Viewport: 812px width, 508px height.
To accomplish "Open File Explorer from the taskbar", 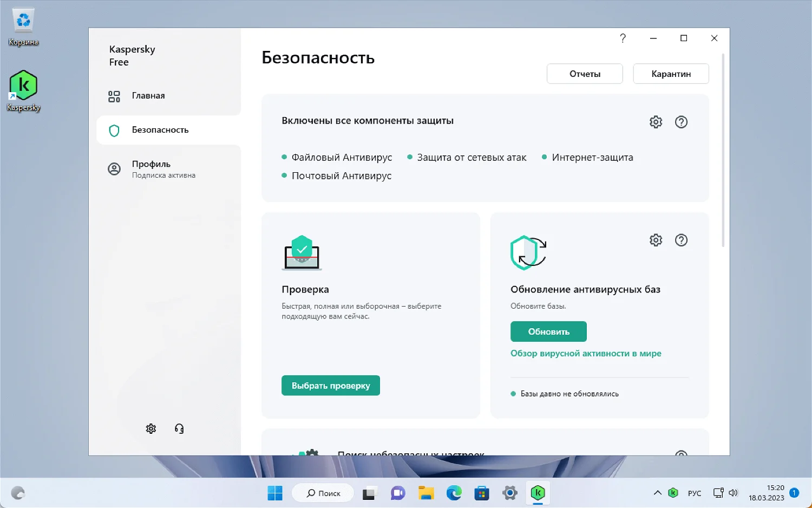I will point(426,493).
